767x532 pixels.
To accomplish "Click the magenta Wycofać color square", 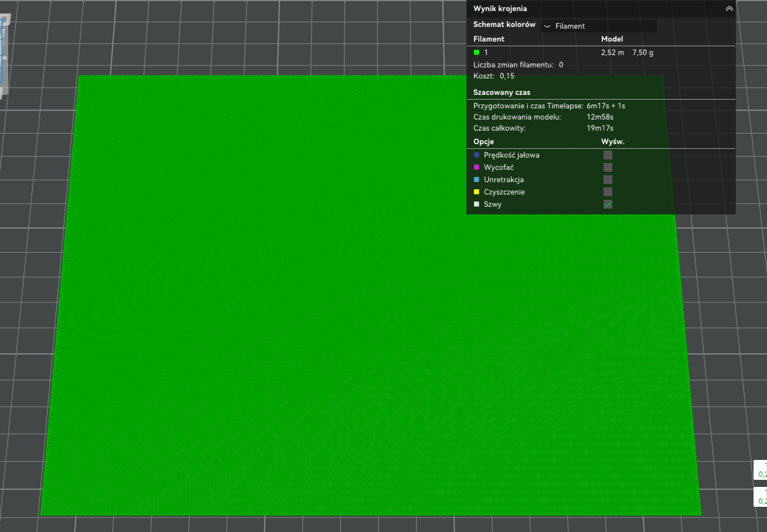I will point(476,168).
